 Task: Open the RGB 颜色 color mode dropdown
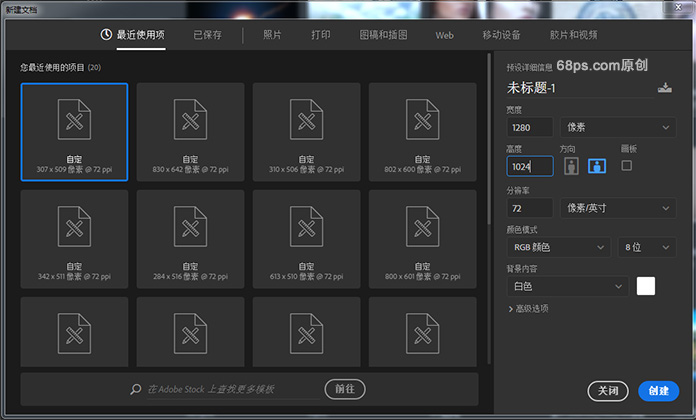click(x=558, y=247)
